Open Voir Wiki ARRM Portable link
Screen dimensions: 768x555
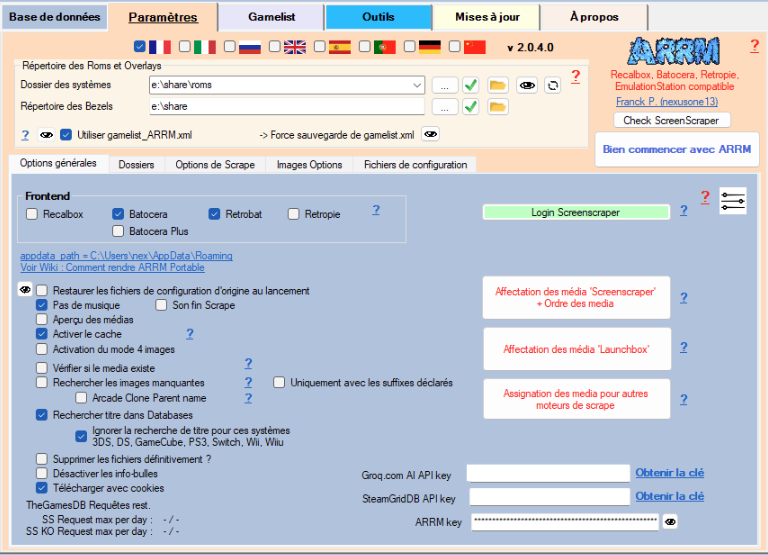pyautogui.click(x=112, y=267)
